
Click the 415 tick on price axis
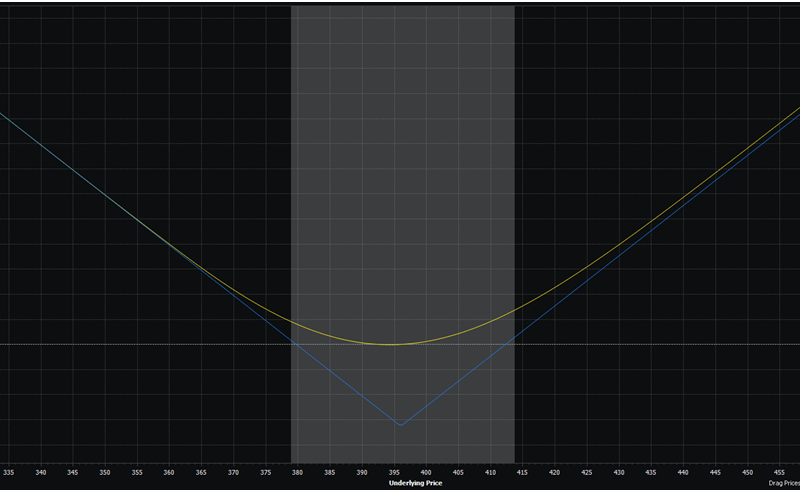[522, 471]
